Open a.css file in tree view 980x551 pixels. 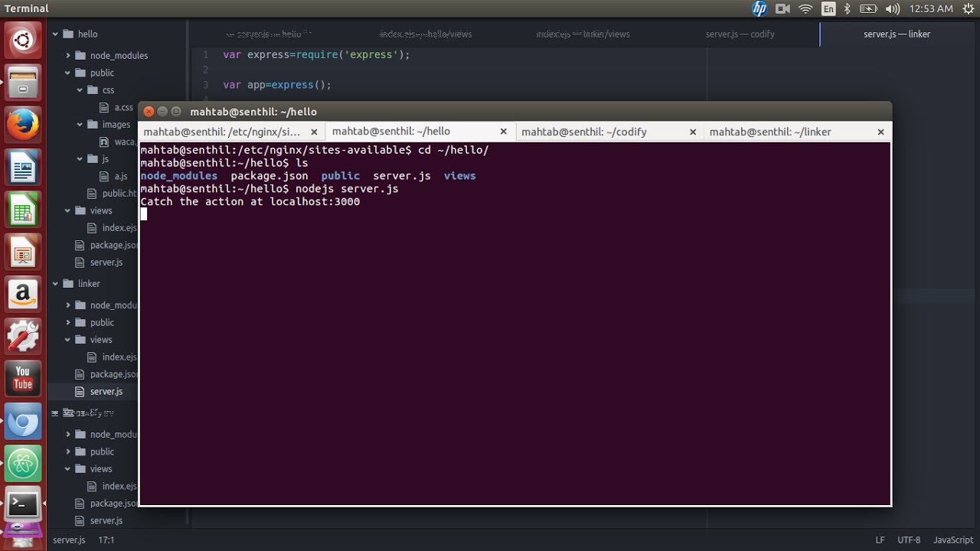pos(123,108)
